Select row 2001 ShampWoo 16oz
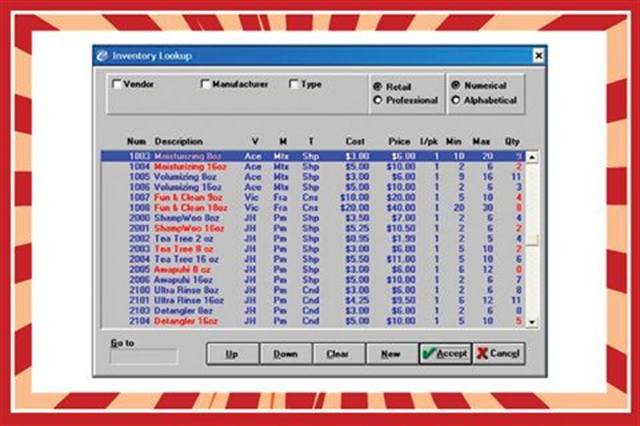640x426 pixels. tap(313, 228)
